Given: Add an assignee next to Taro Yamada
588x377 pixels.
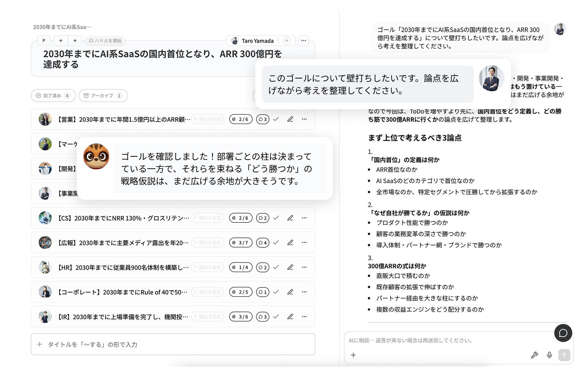Looking at the screenshot, I should click(x=287, y=40).
